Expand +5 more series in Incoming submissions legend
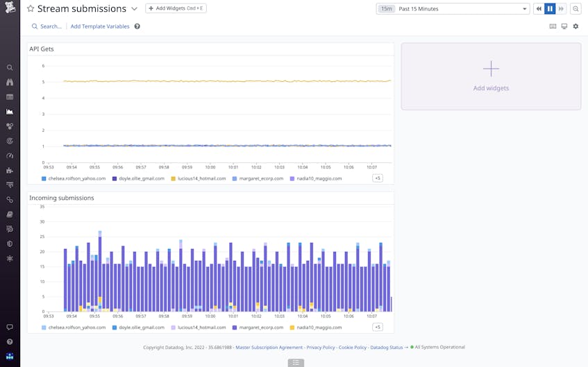Screen dimensions: 588x367 coord(378,327)
